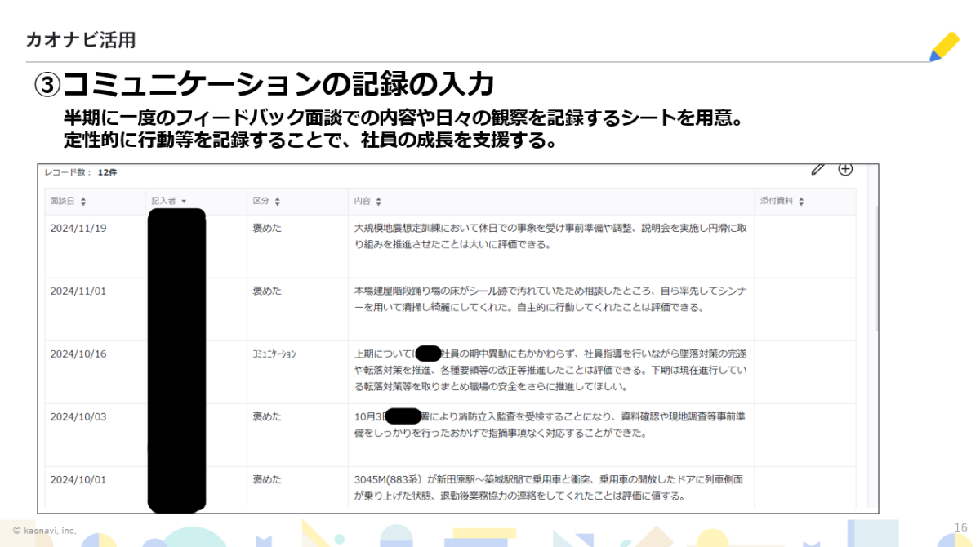Open the 3045M(883系) record content
Screen dimensions: 980x547
click(x=550, y=487)
